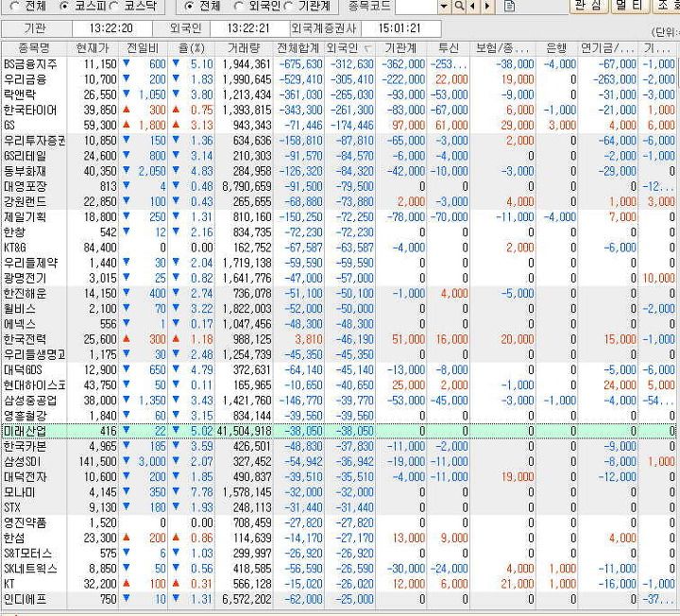The image size is (680, 616).
Task: Select the 코스피 market radio button
Action: 63,6
